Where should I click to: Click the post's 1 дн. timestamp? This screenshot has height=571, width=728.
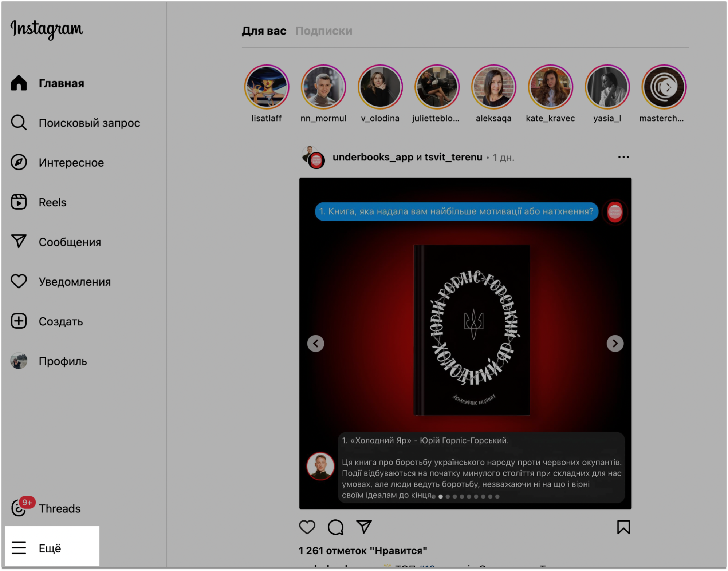[503, 158]
